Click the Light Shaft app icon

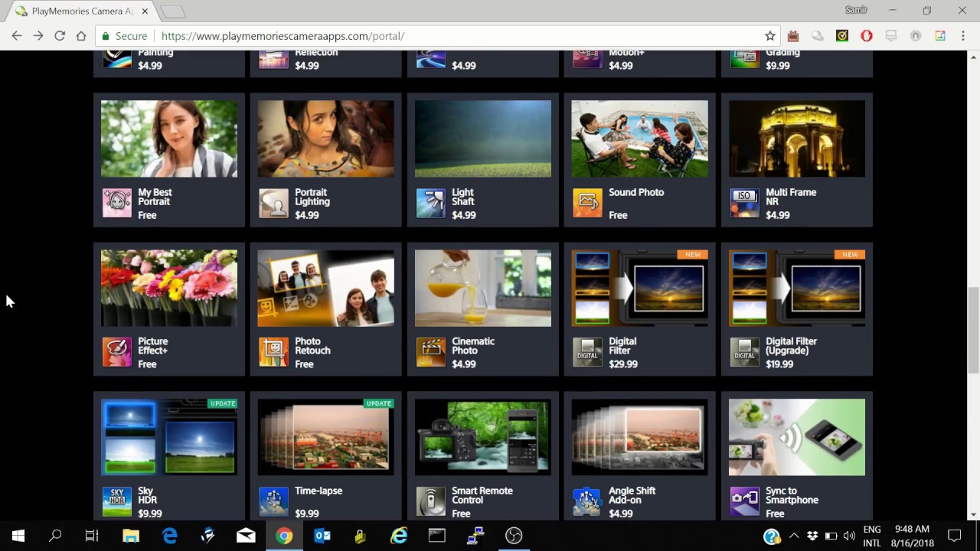pos(430,203)
